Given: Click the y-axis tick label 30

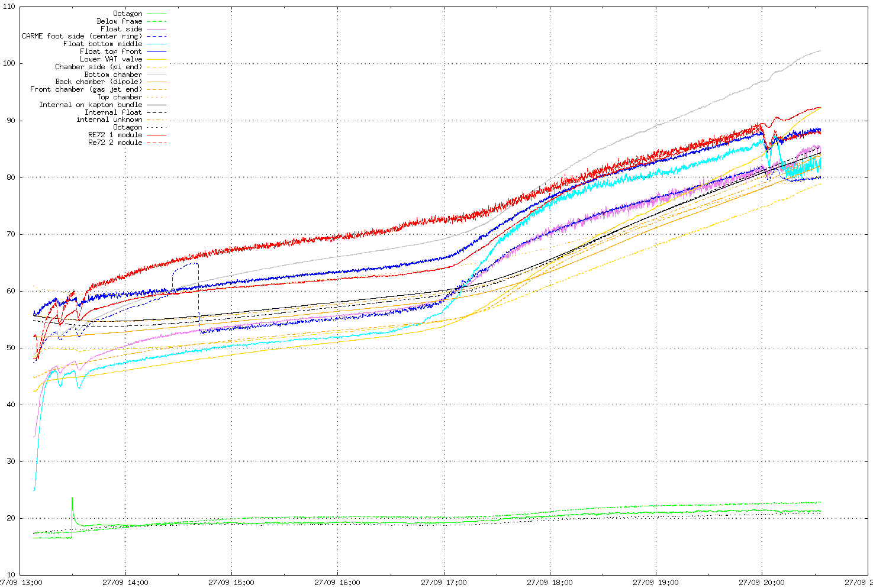Looking at the screenshot, I should pos(11,461).
